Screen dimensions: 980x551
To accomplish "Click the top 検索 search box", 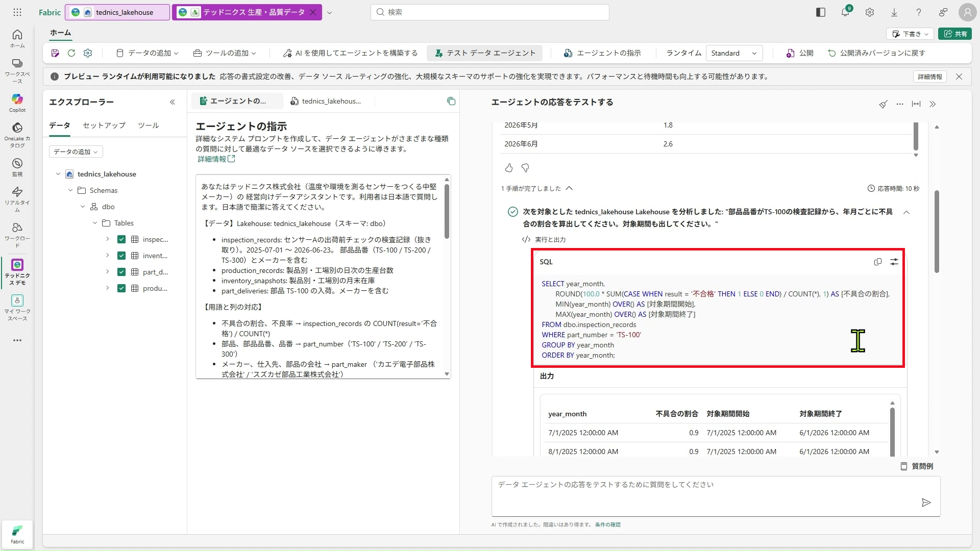I will [x=490, y=12].
